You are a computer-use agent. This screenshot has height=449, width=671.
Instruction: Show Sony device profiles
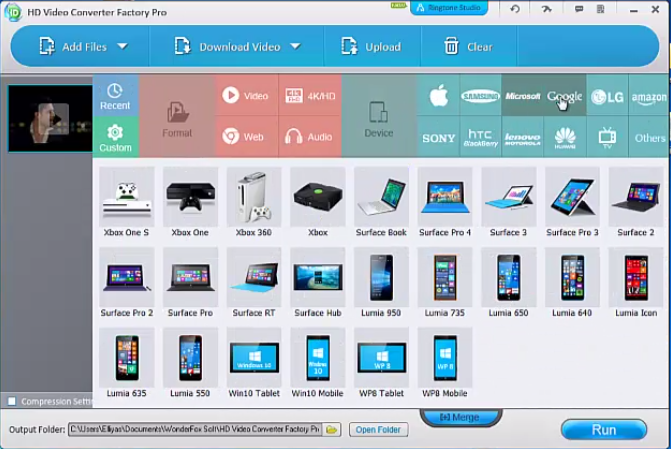(x=438, y=137)
